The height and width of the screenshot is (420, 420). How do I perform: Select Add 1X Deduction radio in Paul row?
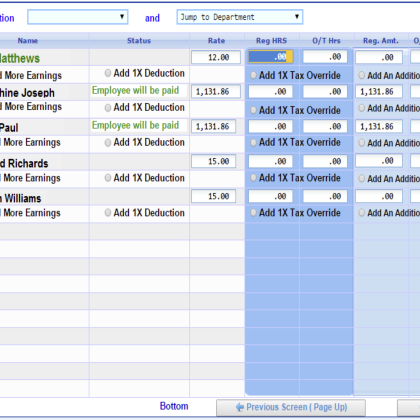pos(108,143)
